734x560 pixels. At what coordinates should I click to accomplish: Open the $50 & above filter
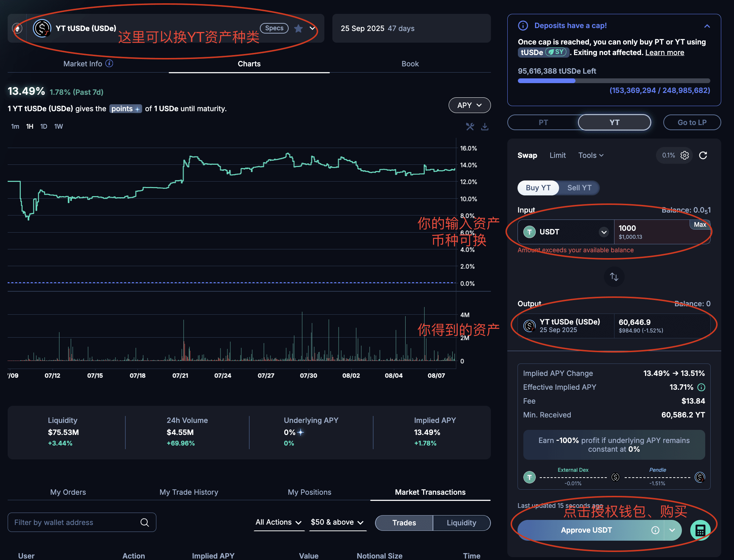click(337, 522)
